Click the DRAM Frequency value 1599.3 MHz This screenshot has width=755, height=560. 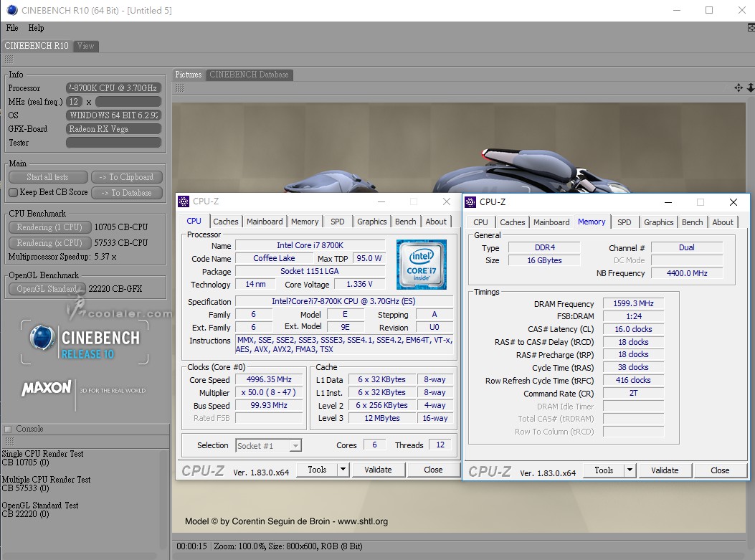(x=633, y=303)
